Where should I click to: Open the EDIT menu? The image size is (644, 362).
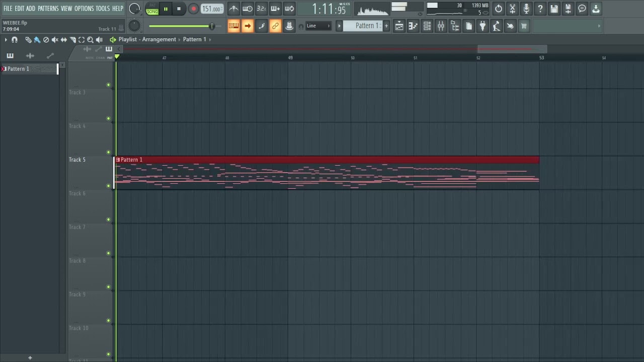click(x=20, y=9)
